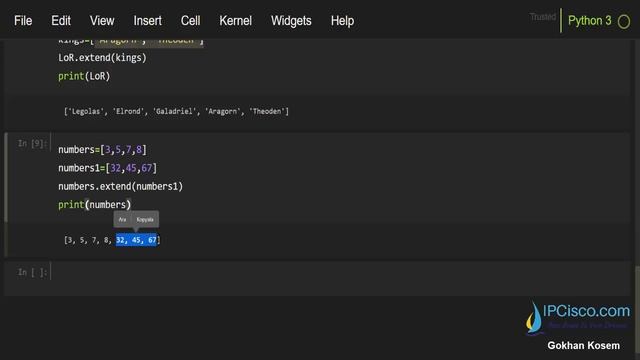The image size is (640, 360).
Task: Click the '[3, 5, 7, 8,' output text
Action: click(88, 240)
